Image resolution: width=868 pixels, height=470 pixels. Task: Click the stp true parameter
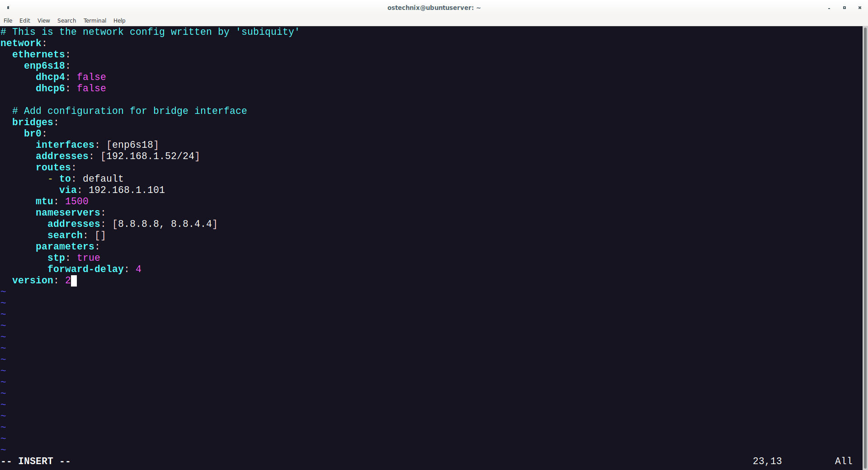pyautogui.click(x=89, y=258)
